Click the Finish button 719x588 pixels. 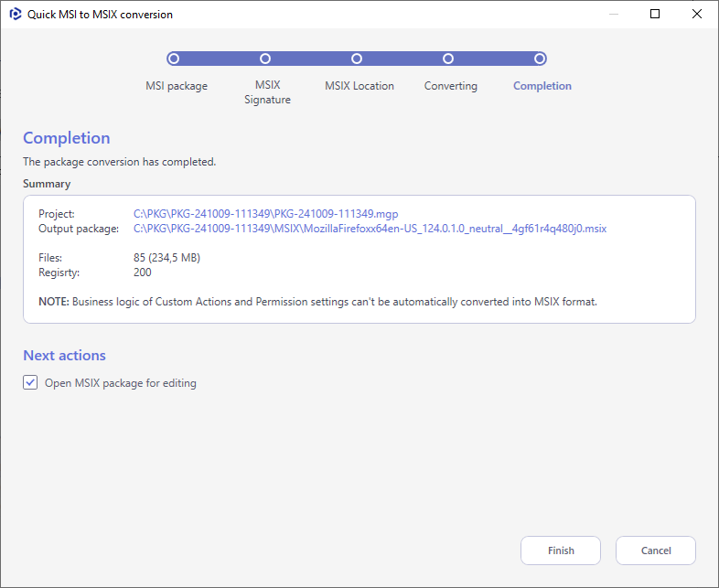coord(561,551)
